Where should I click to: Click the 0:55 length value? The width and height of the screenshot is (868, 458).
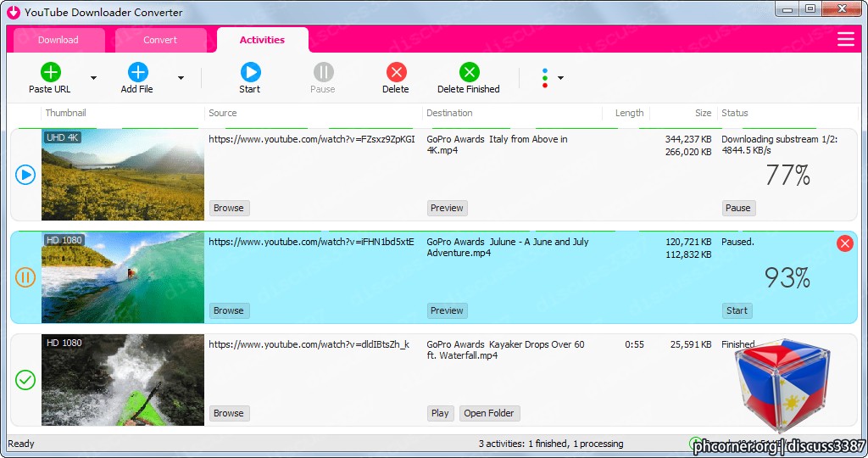634,344
